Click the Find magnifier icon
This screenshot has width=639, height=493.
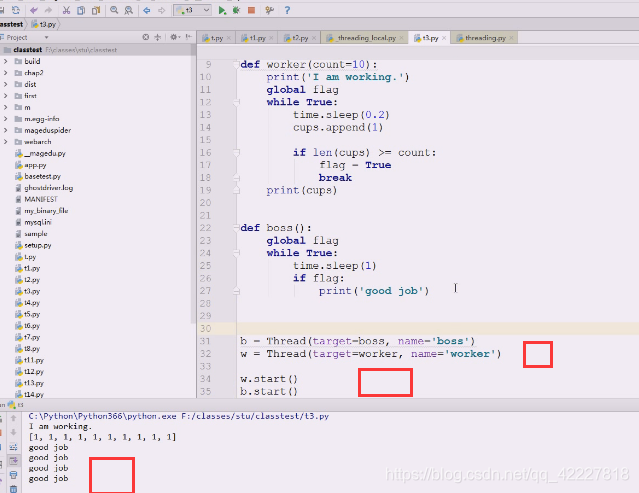[x=114, y=10]
